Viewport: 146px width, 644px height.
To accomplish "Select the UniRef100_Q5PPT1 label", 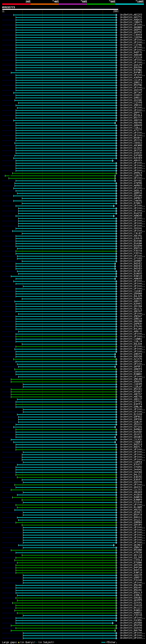I will (x=131, y=113).
